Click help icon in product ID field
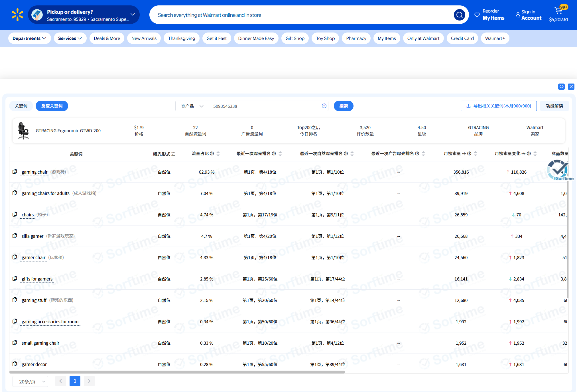 point(324,106)
